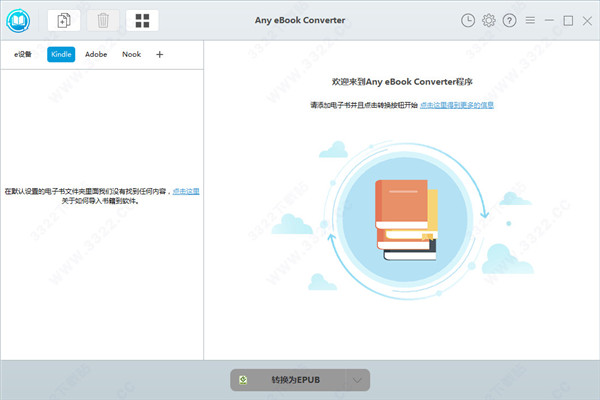Minimize the Any eBook Converter window
The width and height of the screenshot is (600, 400).
[549, 20]
